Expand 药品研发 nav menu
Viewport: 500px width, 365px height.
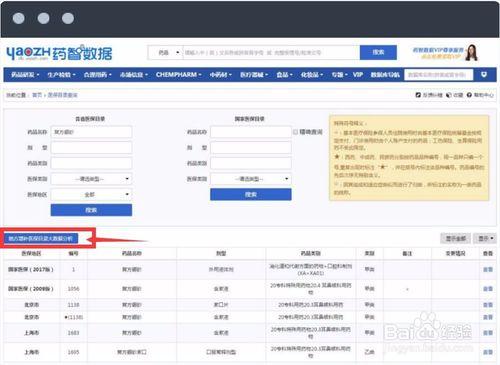(25, 75)
